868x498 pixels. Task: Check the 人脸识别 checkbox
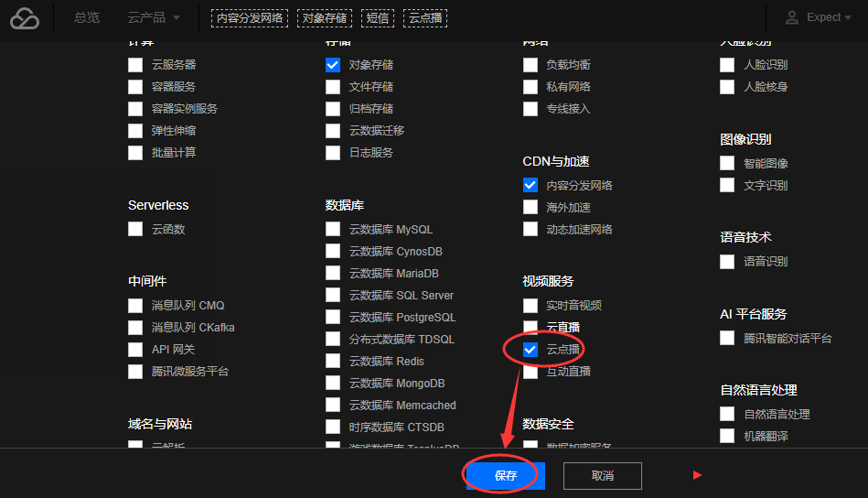[x=727, y=65]
